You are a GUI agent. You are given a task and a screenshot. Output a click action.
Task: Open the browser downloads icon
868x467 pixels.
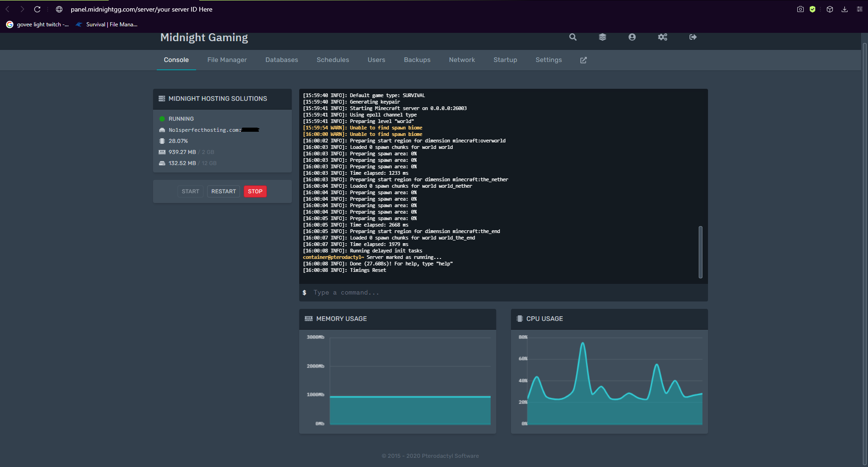[844, 9]
